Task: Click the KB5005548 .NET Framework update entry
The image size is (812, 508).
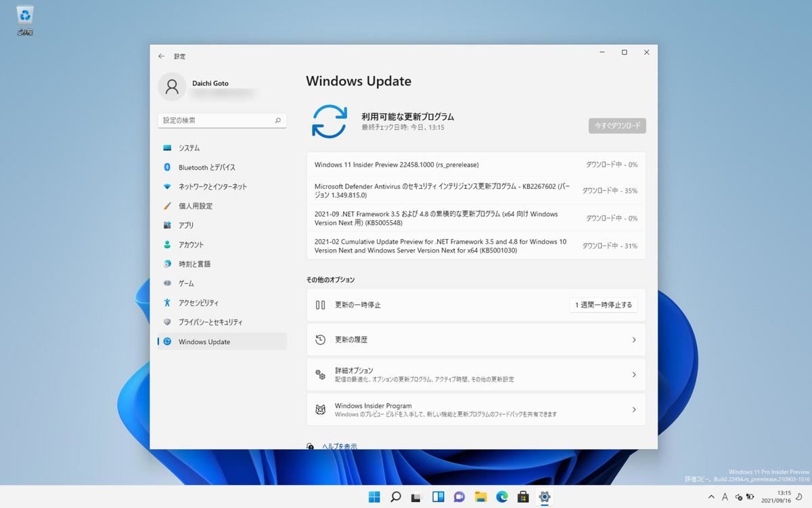Action: (x=476, y=218)
